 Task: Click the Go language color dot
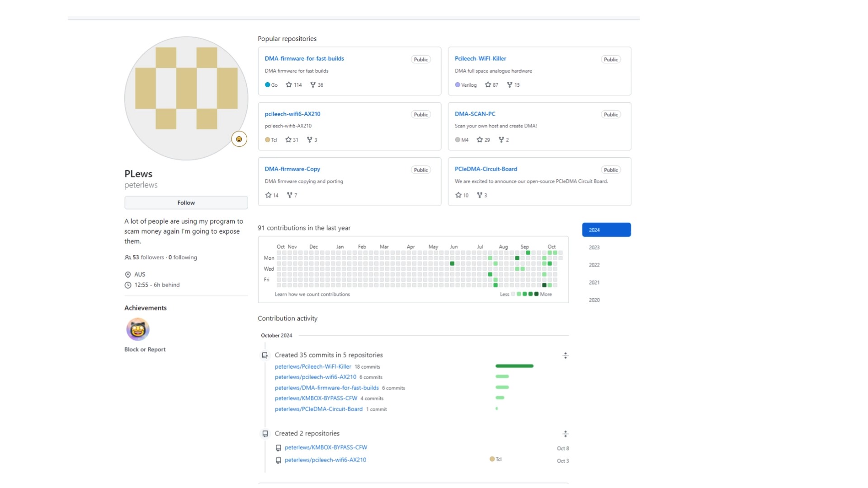[268, 85]
